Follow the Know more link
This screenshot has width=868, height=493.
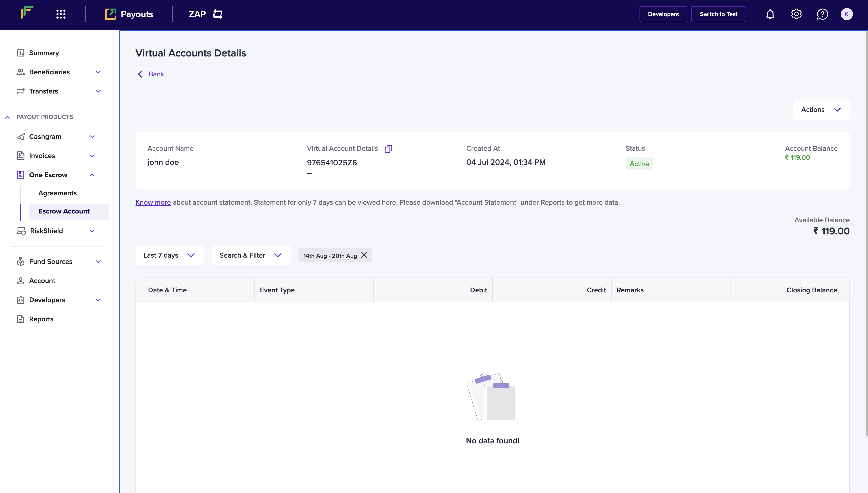point(153,202)
